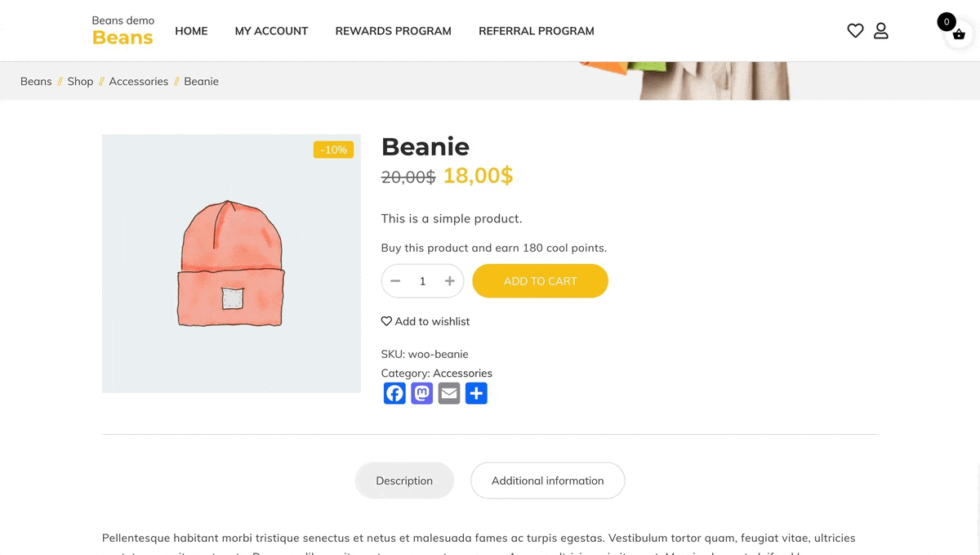The width and height of the screenshot is (980, 555).
Task: Open the REWARDS PROGRAM menu item
Action: click(393, 31)
